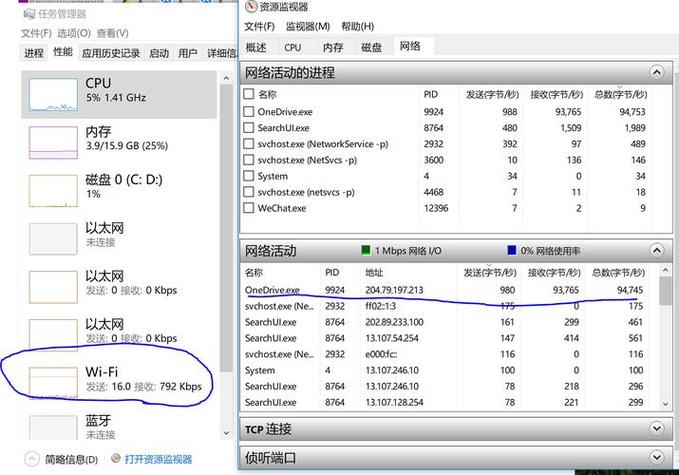Click the 简略信息(D) button
Screen dimensions: 679x475
[71, 459]
